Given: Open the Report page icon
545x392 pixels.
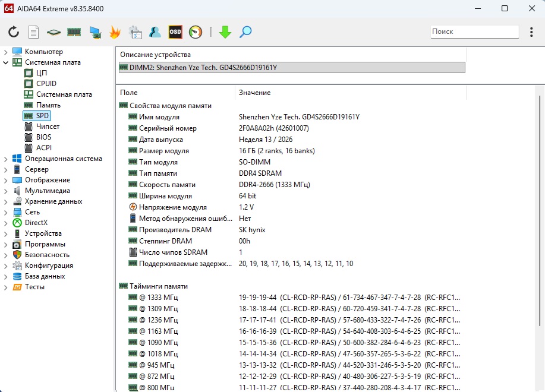Looking at the screenshot, I should click(x=33, y=32).
